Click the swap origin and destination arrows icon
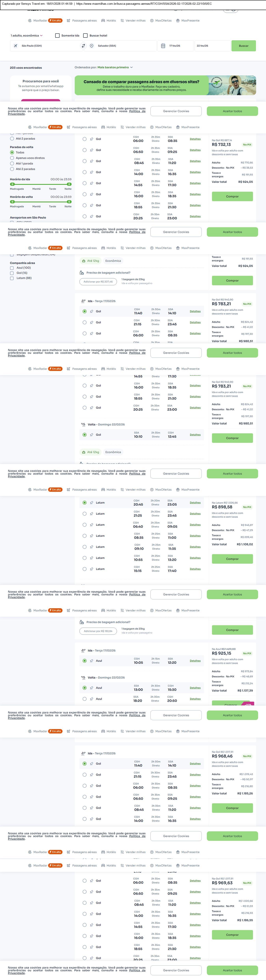Image resolution: width=266 pixels, height=980 pixels. 84,46
